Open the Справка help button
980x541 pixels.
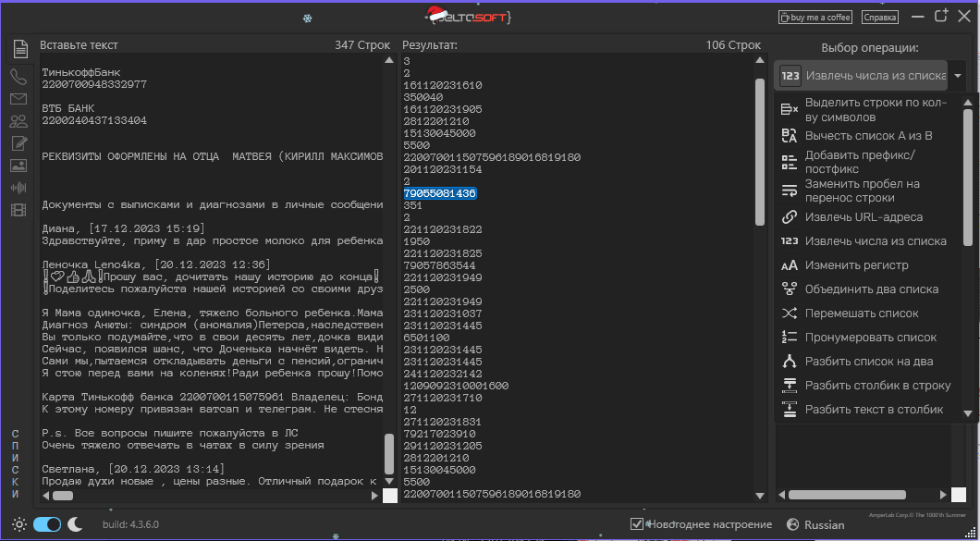coord(879,18)
